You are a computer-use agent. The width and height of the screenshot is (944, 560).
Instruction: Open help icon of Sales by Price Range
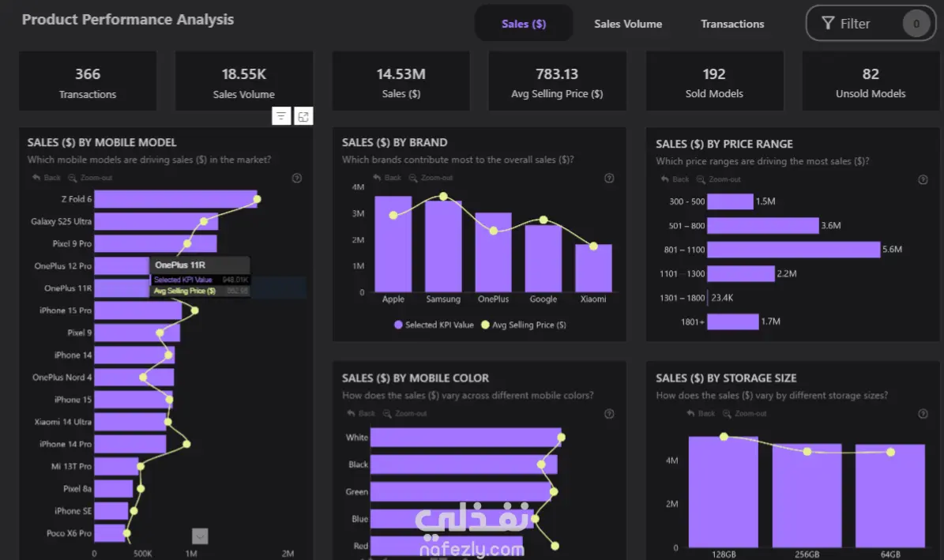[923, 179]
